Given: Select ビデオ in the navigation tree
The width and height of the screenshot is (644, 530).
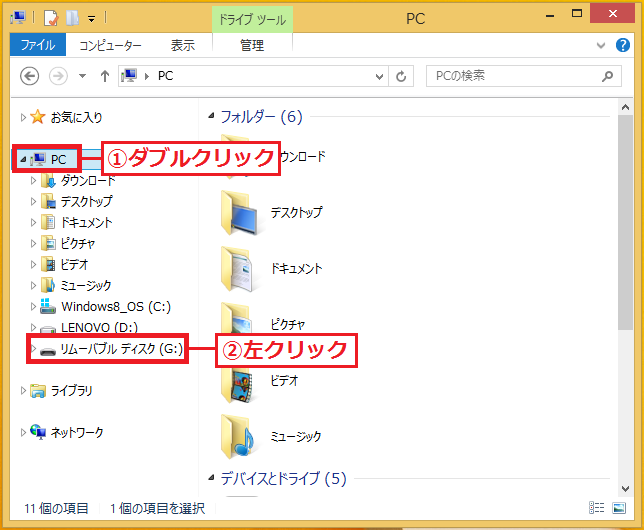Looking at the screenshot, I should click(x=74, y=265).
